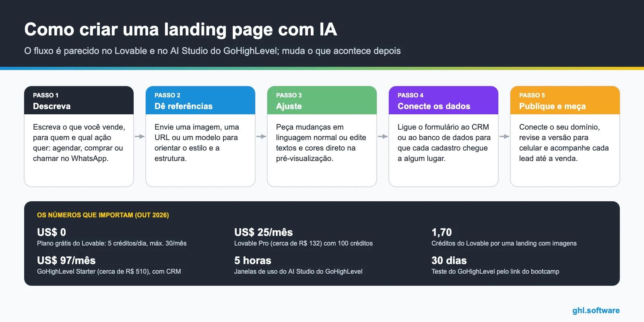Viewport: 644px width, 322px height.
Task: Click the heading "OS NÚMEROS QUE IMPORTAM (OUT 2026)"
Action: click(103, 215)
